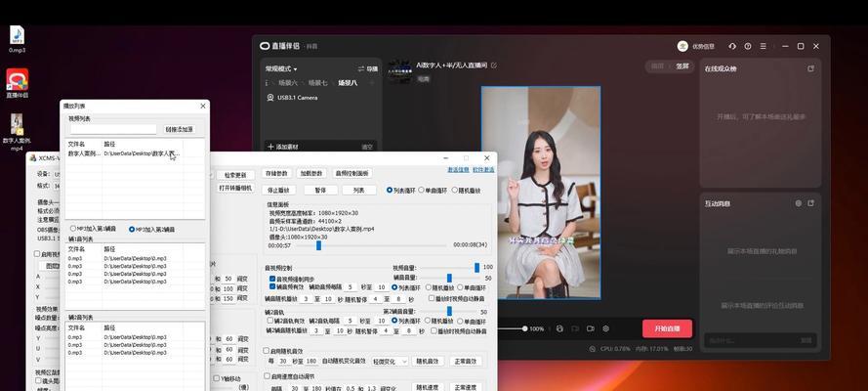Click the 暂停 button
Screen dimensions: 868x391
320,190
